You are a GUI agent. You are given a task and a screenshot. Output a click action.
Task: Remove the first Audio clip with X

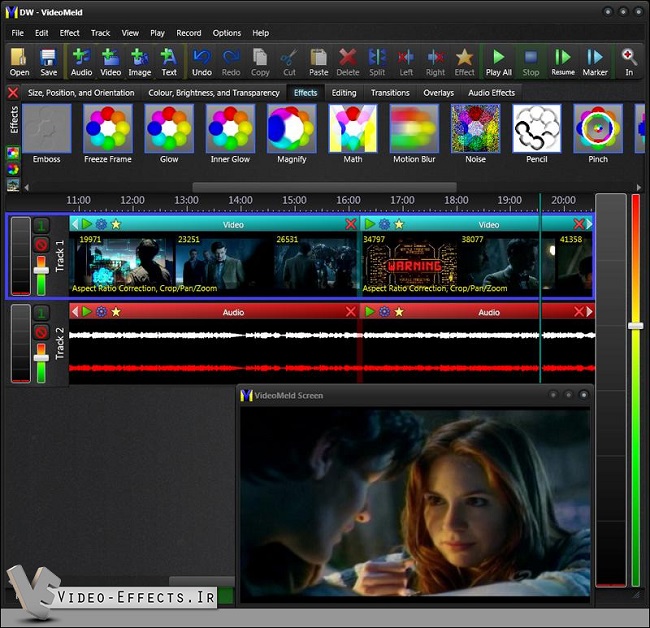click(x=351, y=311)
